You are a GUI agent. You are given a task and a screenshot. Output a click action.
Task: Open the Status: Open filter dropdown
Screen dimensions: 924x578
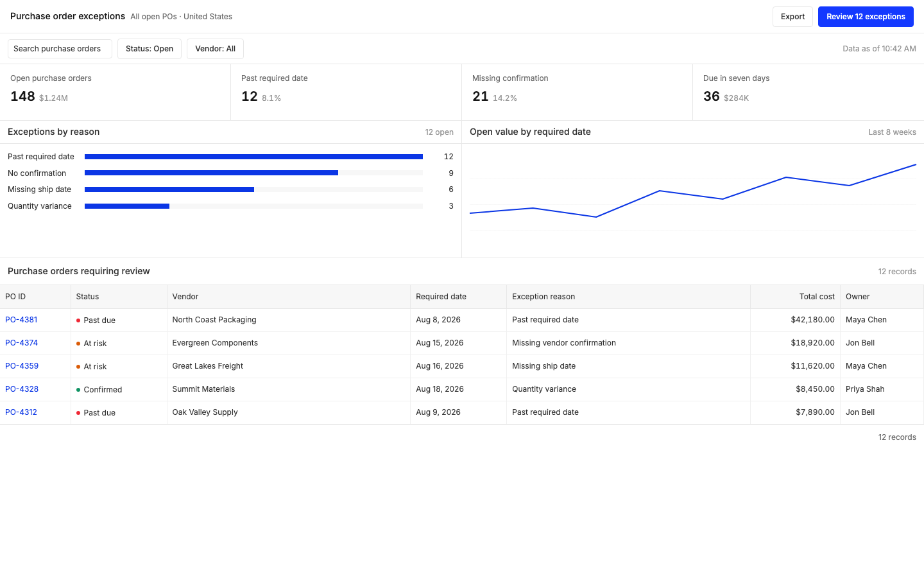tap(150, 49)
